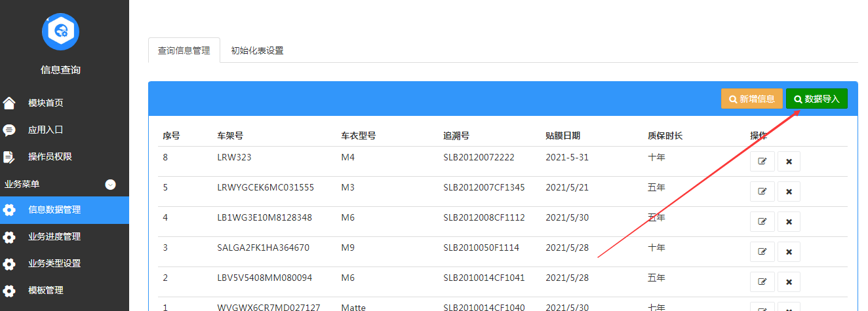Edit row LRWYGCEK6MC031555
This screenshot has width=868, height=311.
762,191
